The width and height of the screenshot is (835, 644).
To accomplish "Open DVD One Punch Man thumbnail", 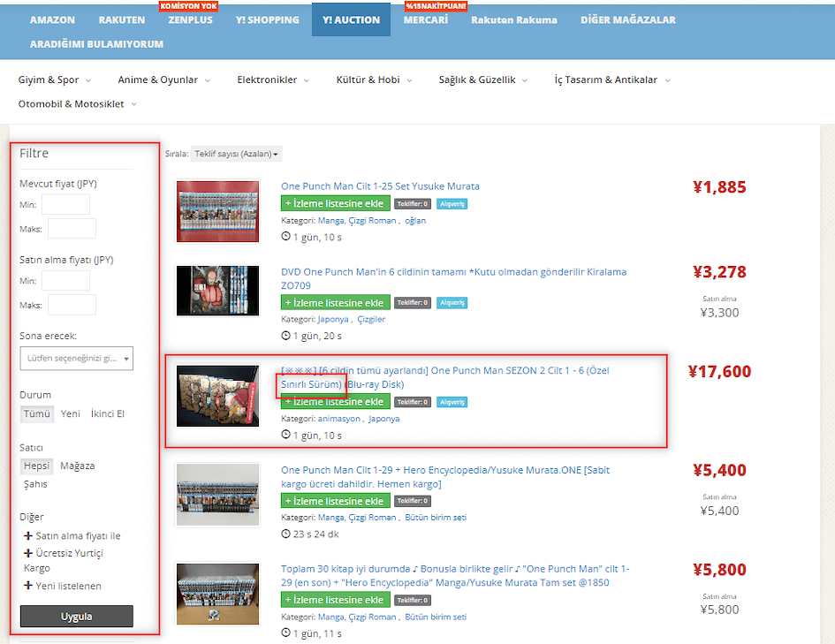I will click(x=217, y=291).
